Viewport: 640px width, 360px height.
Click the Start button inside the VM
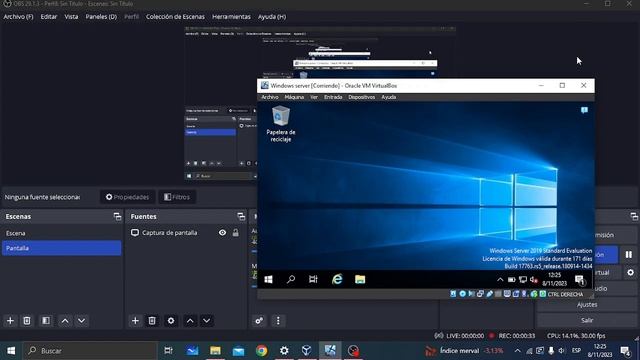point(268,280)
